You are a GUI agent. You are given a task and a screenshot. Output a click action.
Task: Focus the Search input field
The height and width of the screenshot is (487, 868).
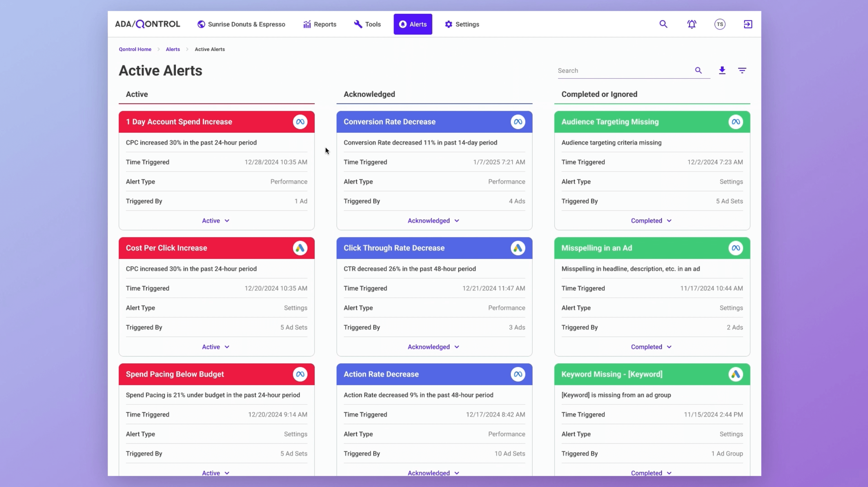(621, 71)
